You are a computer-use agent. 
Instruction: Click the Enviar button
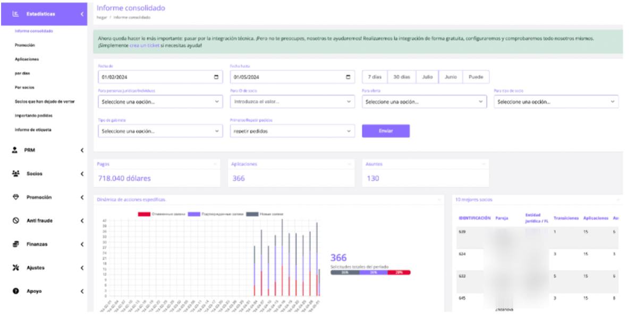coord(386,131)
